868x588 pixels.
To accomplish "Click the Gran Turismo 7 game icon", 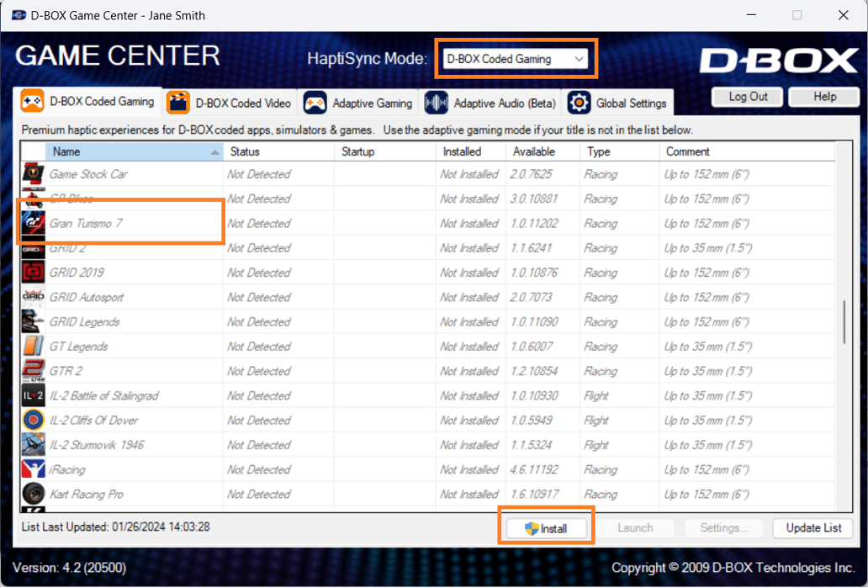I will click(34, 224).
